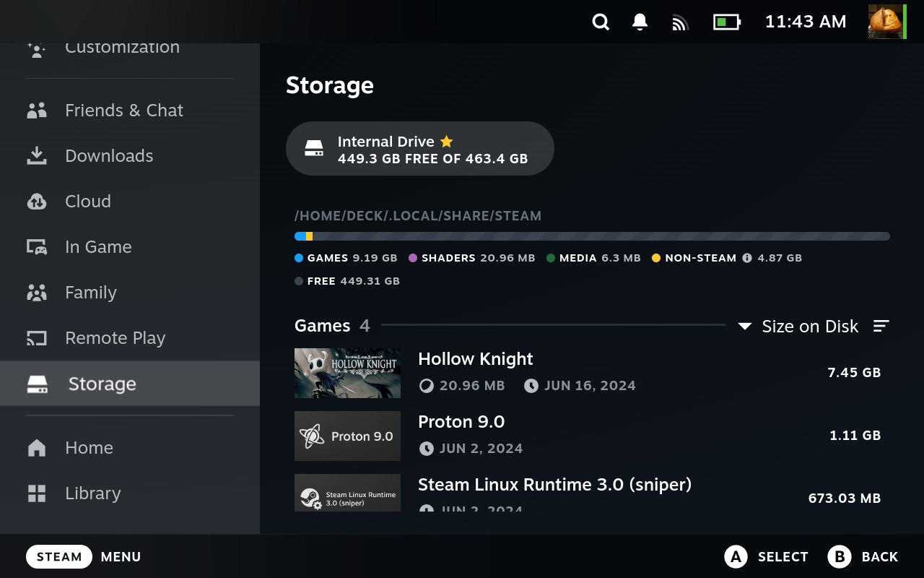924x578 pixels.
Task: Click the sort order lines icon
Action: [881, 326]
